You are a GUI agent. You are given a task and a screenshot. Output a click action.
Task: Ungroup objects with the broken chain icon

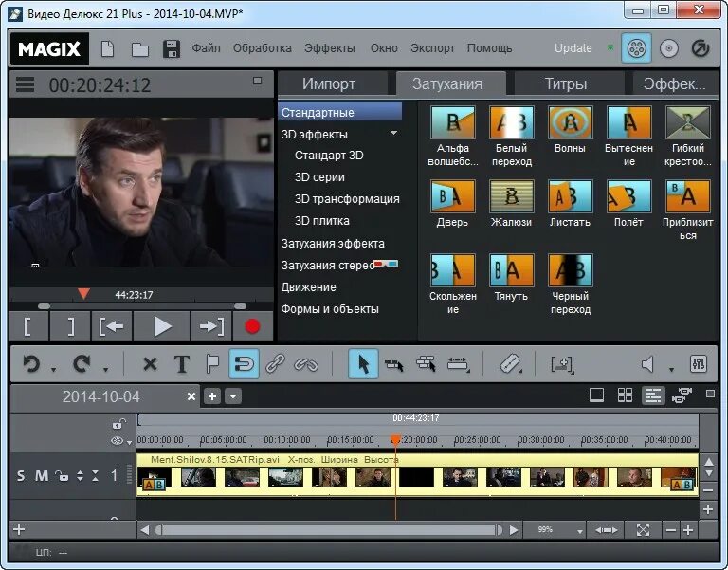coord(306,364)
